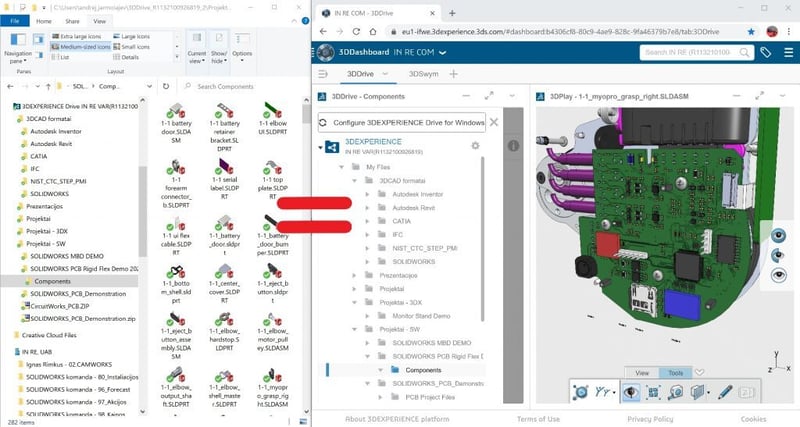
Task: Select the 1-1 elbow UI.SLDPRT file
Action: tap(273, 119)
